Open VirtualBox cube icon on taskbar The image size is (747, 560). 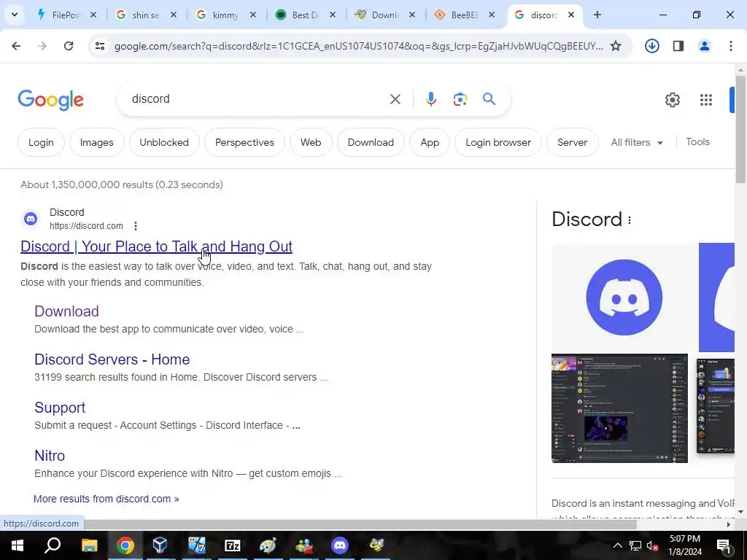tap(160, 545)
